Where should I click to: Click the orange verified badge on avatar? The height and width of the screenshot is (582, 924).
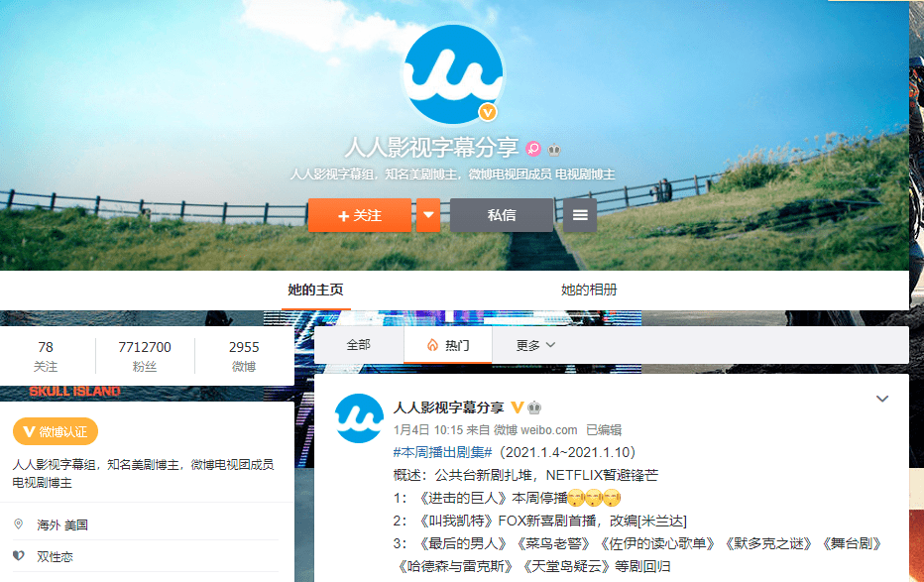pos(488,111)
